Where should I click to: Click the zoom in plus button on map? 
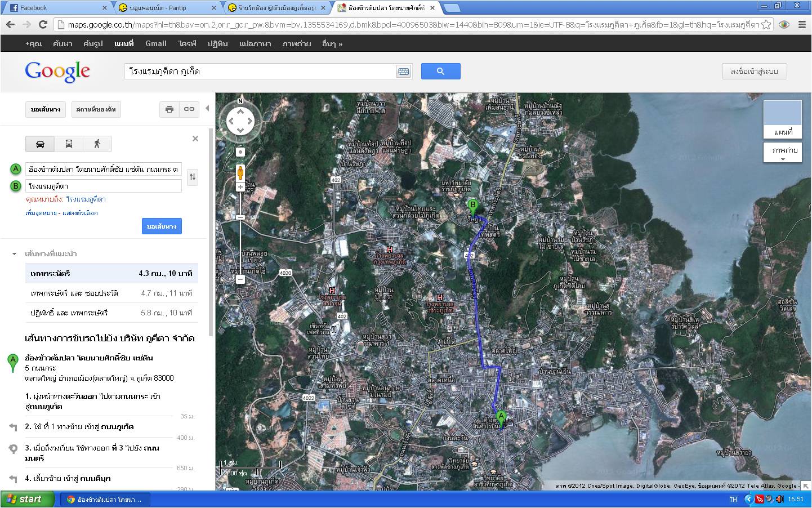pyautogui.click(x=240, y=188)
